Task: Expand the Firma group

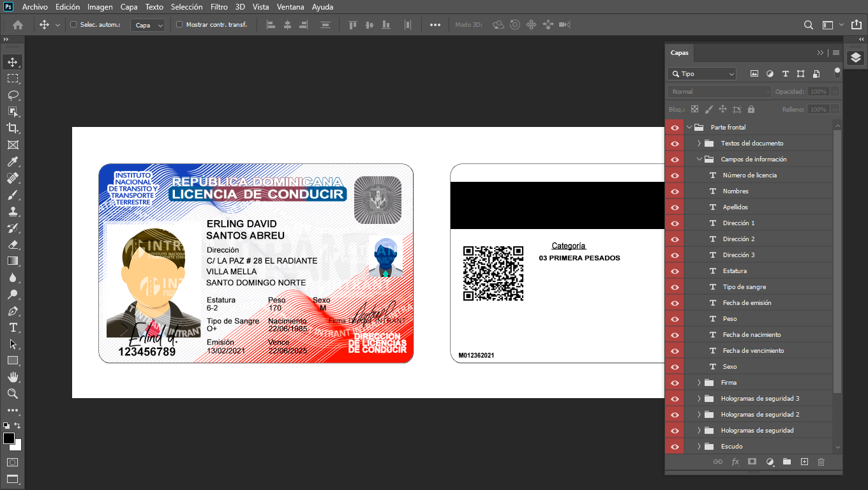Action: pyautogui.click(x=700, y=383)
